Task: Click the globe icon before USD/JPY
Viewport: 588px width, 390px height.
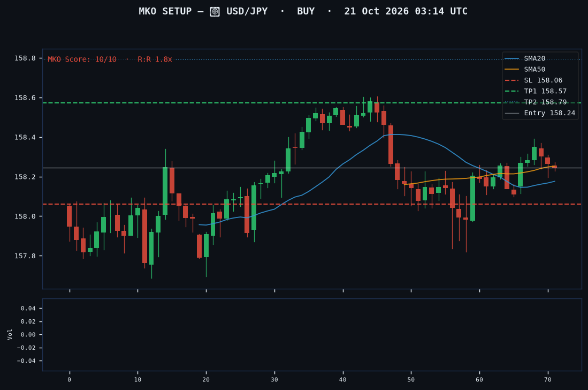Action: click(215, 12)
